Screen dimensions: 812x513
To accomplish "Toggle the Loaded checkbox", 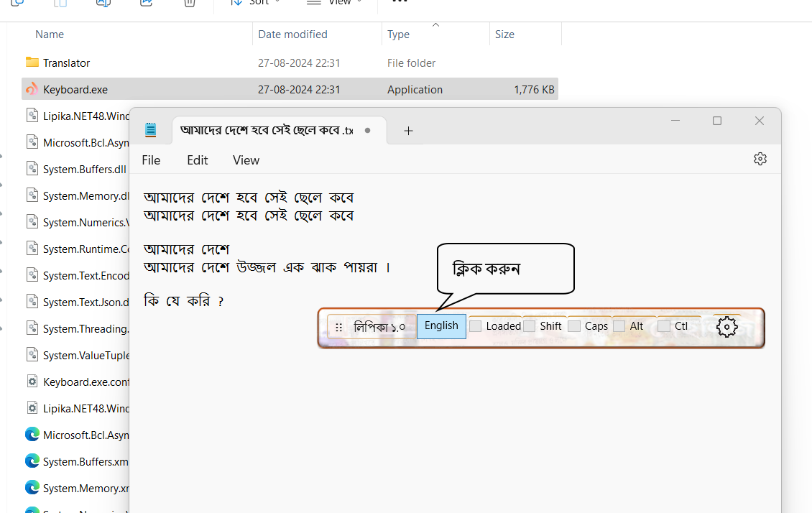I will pos(475,326).
